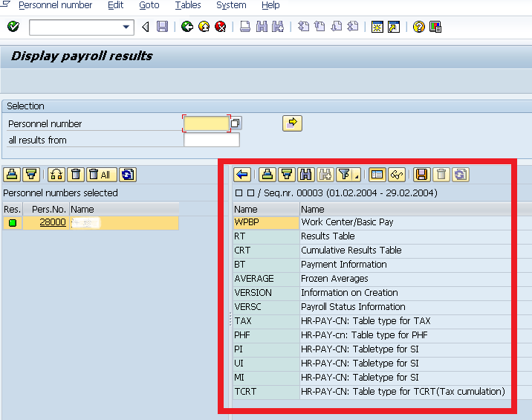532x420 pixels.
Task: Click the layout table icon in results toolbar
Action: (x=377, y=175)
